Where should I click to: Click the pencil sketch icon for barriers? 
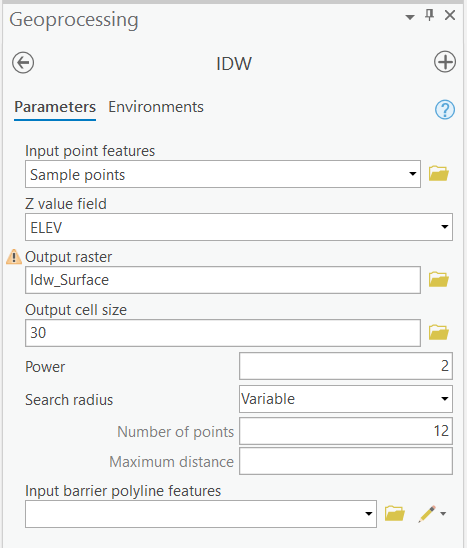point(427,514)
